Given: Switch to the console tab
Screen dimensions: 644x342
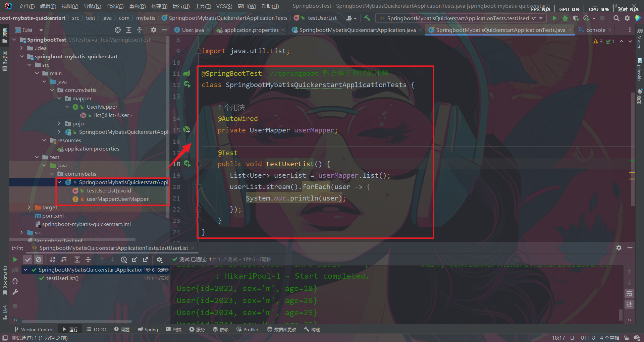Looking at the screenshot, I should 595,30.
